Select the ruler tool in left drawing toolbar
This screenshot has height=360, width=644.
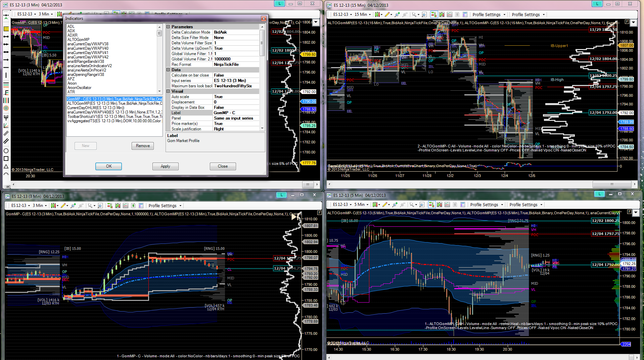tap(6, 29)
